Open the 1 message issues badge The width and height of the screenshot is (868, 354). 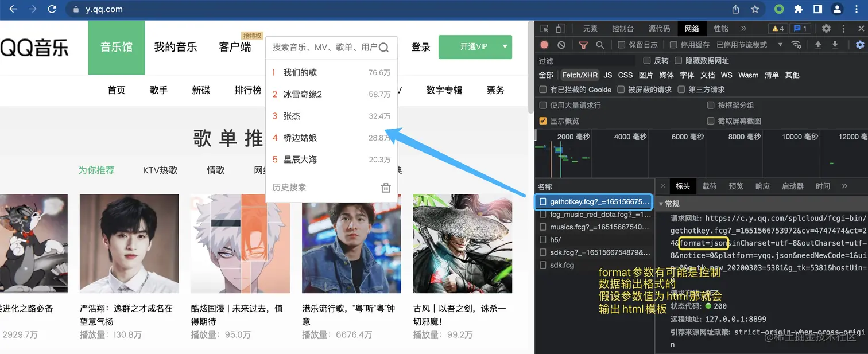(800, 29)
